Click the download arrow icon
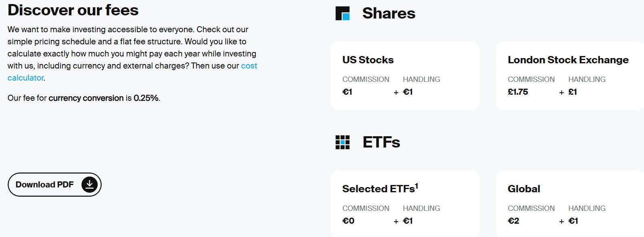The width and height of the screenshot is (644, 237). coord(90,185)
